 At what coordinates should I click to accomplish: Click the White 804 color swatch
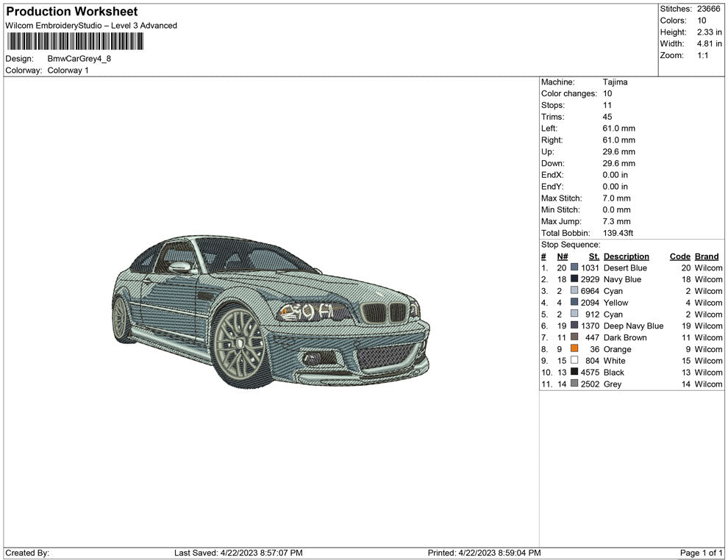574,361
